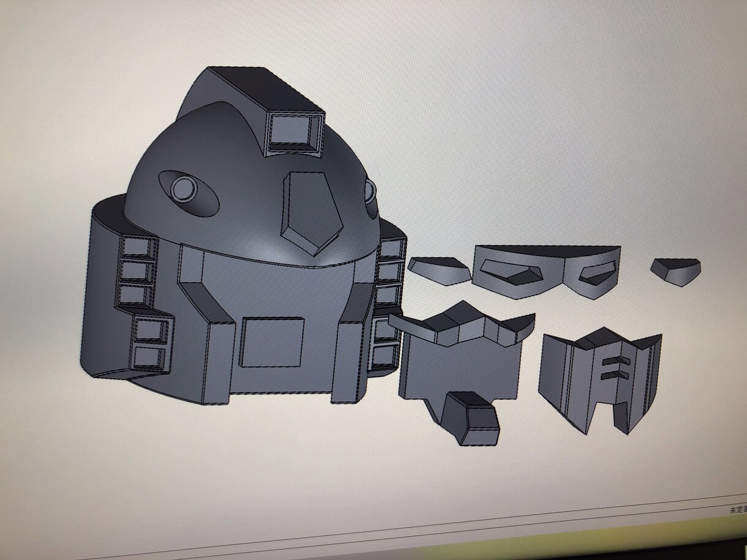
Task: Select the small wedge part right of visor
Action: tap(675, 272)
